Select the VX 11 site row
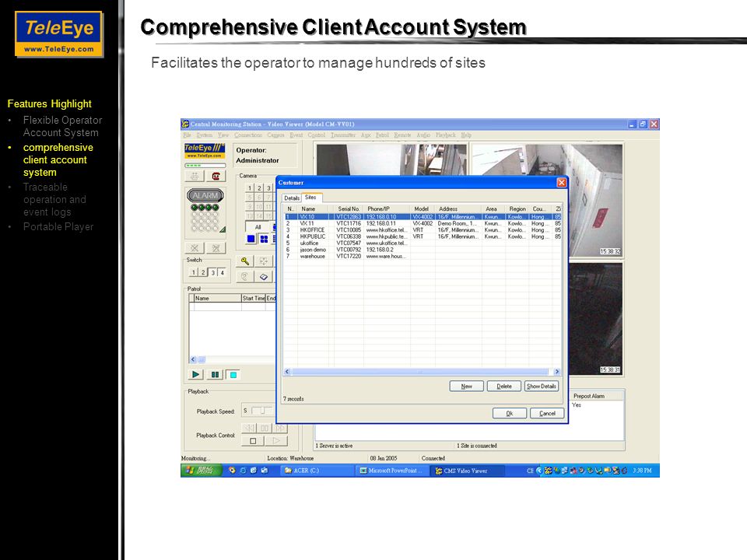 pyautogui.click(x=423, y=223)
